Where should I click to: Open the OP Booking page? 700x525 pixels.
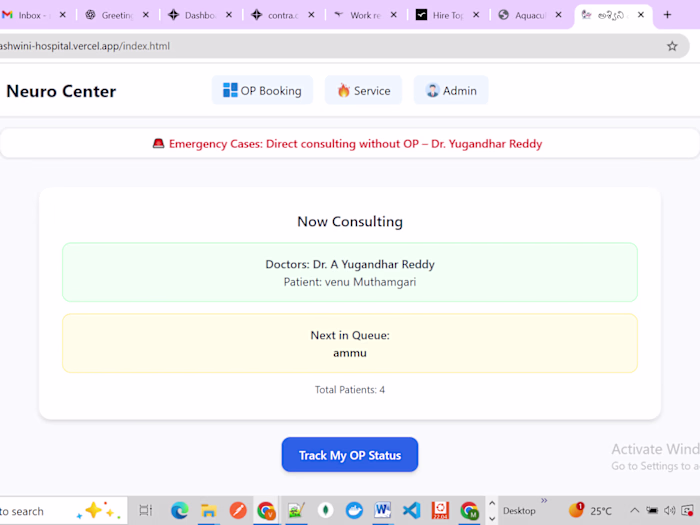point(262,91)
